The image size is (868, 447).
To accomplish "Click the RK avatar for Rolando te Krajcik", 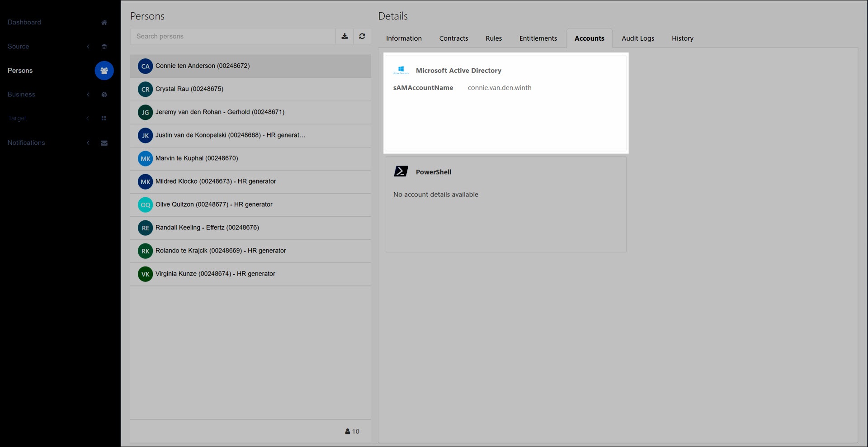I will click(145, 251).
